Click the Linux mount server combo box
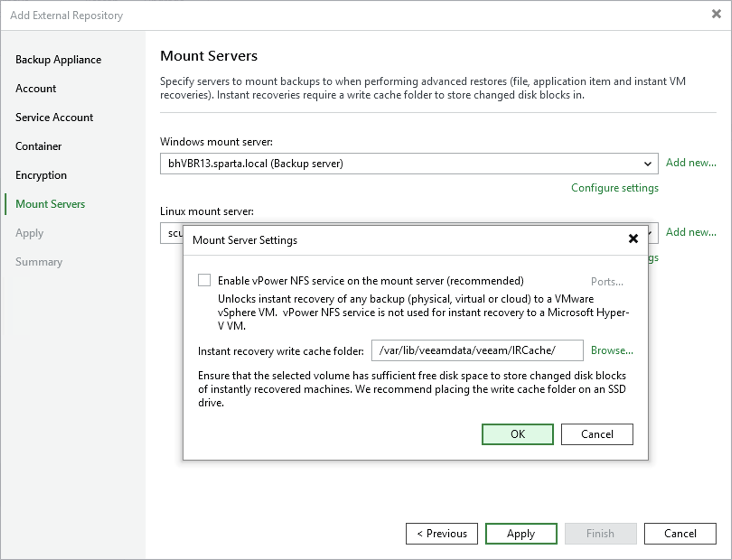The height and width of the screenshot is (560, 732). (x=171, y=233)
